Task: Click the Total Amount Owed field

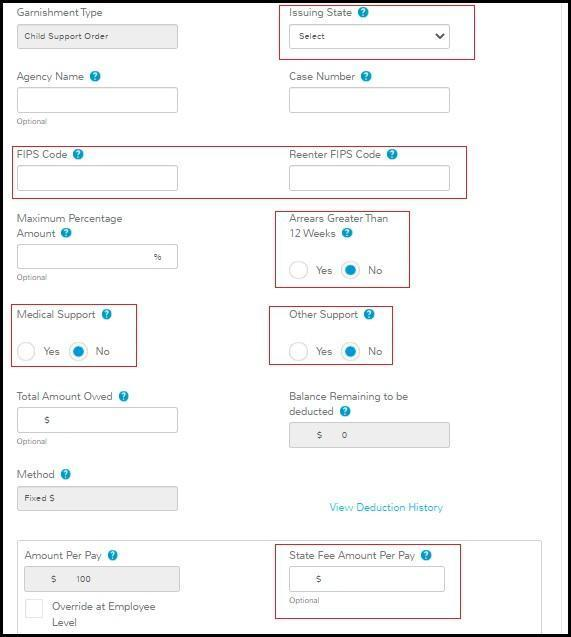Action: pyautogui.click(x=97, y=420)
